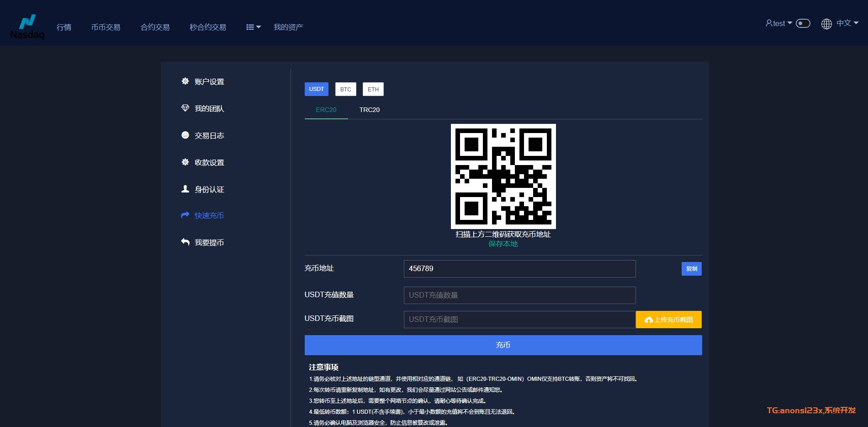Toggle the theme switch

tap(803, 23)
